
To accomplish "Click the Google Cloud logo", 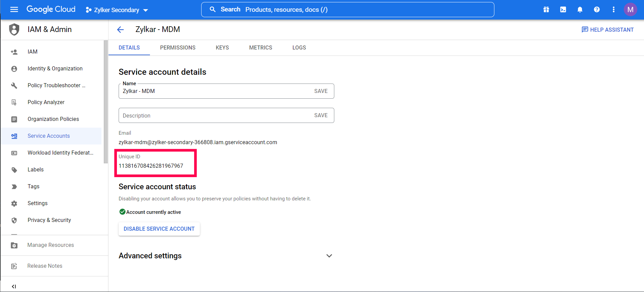I will (51, 9).
